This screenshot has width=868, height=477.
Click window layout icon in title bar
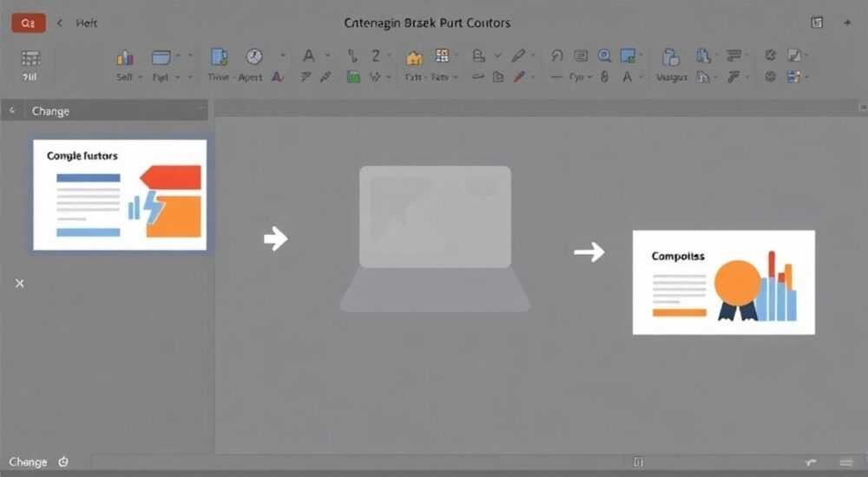[817, 23]
